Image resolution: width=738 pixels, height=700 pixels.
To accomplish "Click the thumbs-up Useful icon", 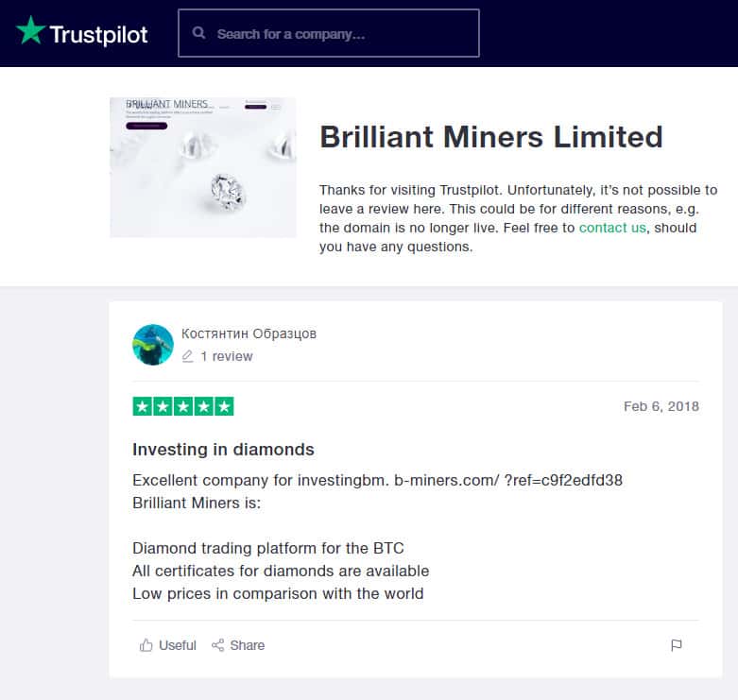I will tap(146, 645).
